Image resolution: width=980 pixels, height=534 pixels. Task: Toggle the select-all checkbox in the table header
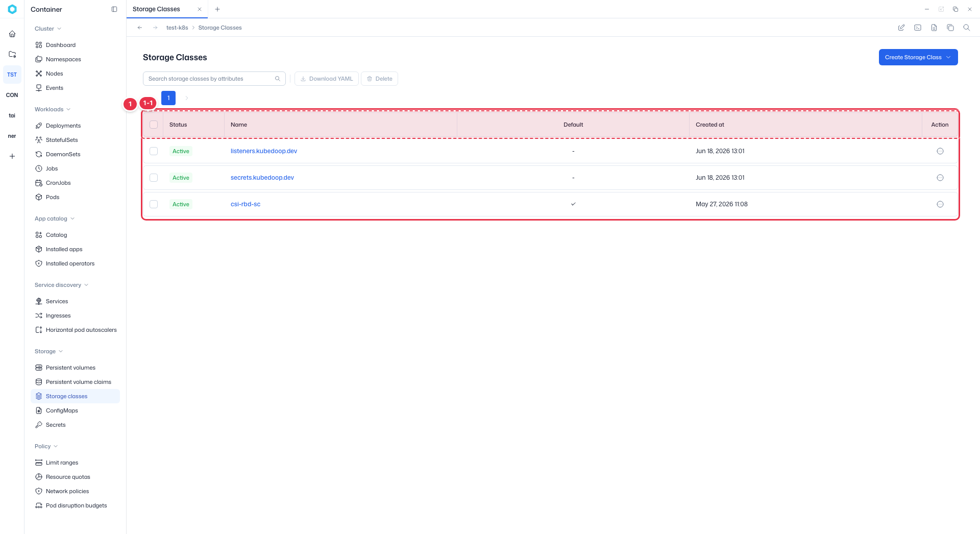pos(154,125)
